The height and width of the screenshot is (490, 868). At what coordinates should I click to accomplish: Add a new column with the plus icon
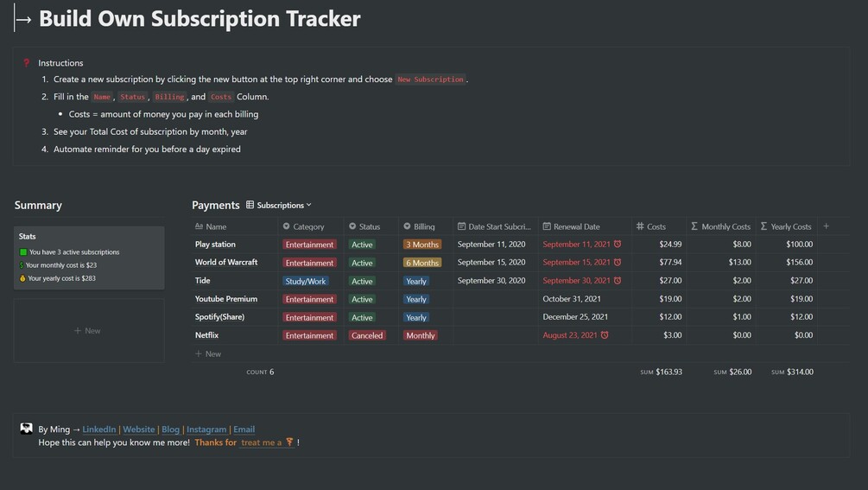[826, 226]
